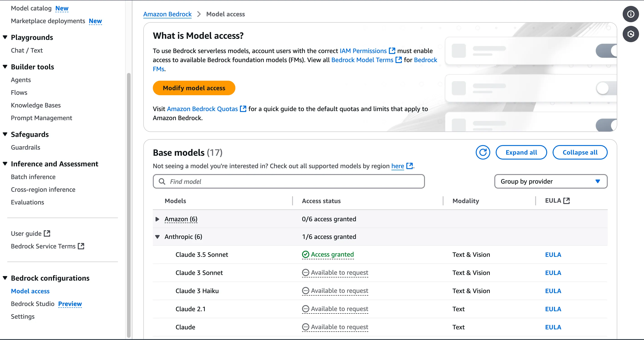644x340 pixels.
Task: Click the refresh base models icon
Action: (x=483, y=152)
